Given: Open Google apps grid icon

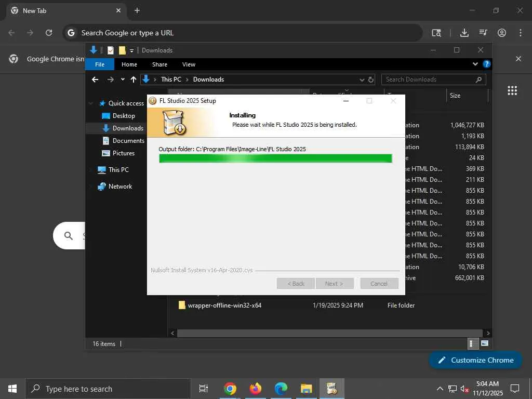Looking at the screenshot, I should 512,90.
